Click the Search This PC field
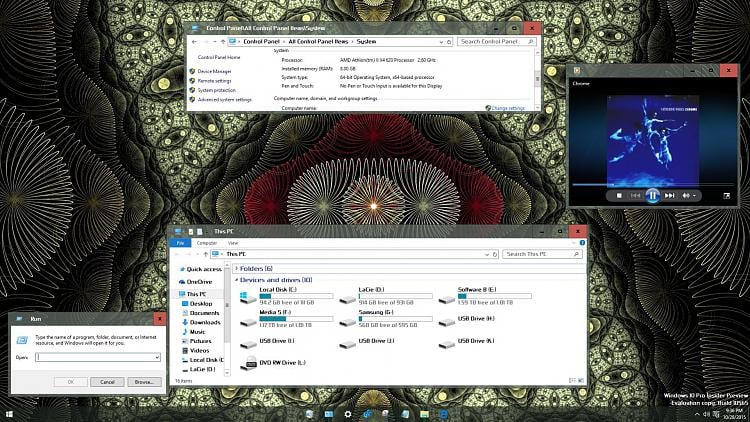Viewport: 750px width, 422px height. 542,254
